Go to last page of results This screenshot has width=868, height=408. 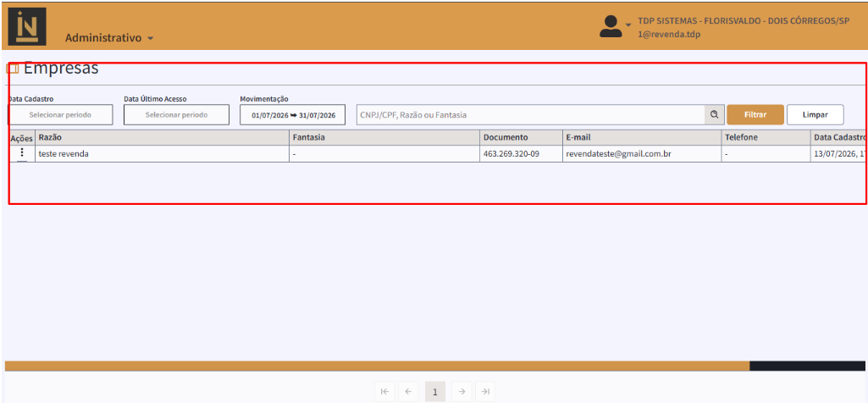[x=485, y=391]
